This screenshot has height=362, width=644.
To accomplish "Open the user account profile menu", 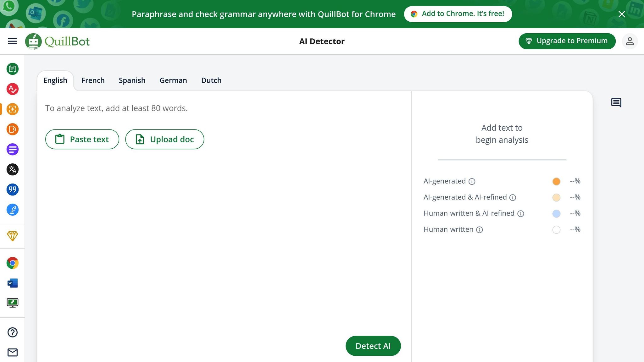I will pos(630,41).
